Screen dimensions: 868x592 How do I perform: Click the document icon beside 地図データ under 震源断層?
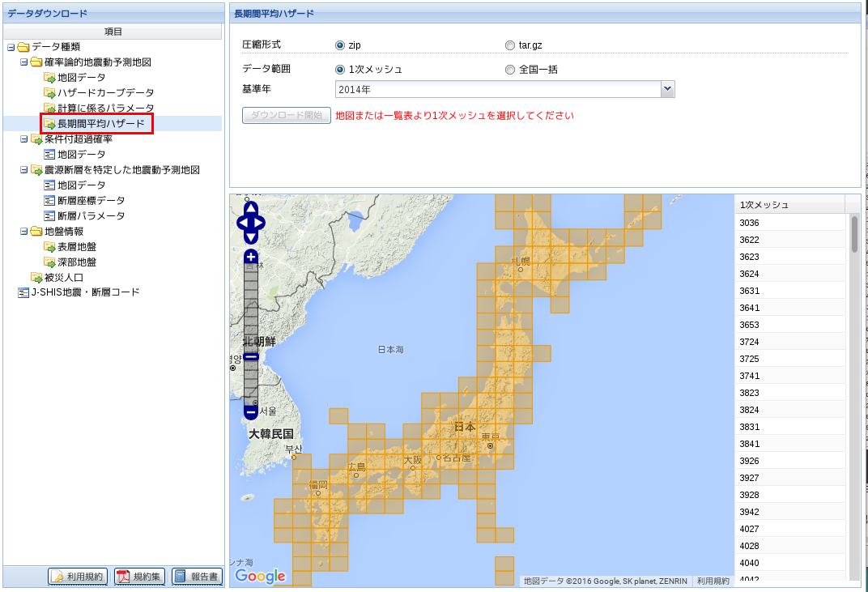(x=49, y=185)
